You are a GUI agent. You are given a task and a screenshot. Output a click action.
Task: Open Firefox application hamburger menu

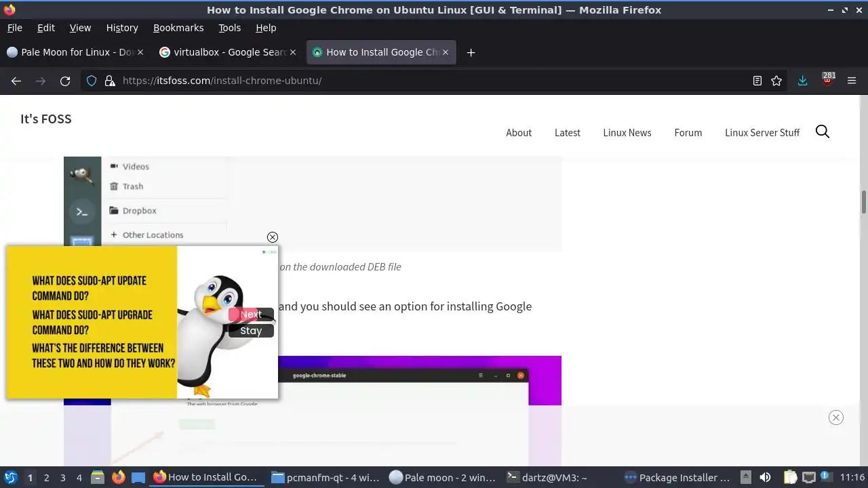coord(852,81)
